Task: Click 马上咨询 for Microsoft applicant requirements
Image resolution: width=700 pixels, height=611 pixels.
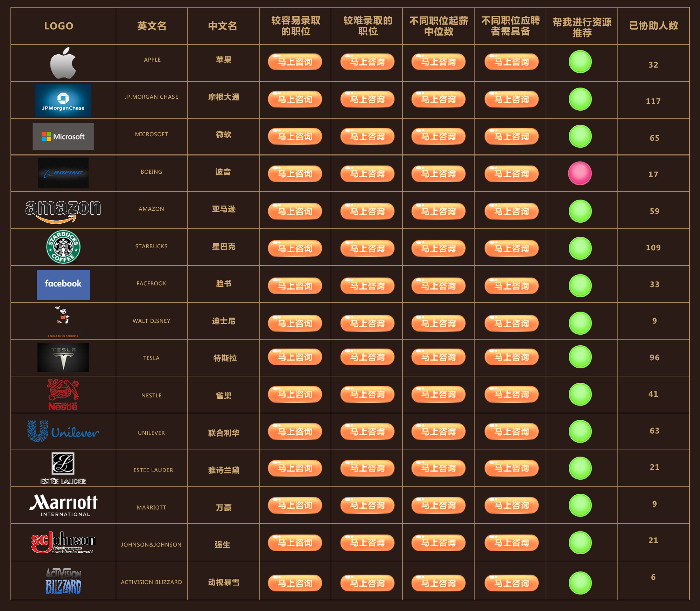Action: pyautogui.click(x=512, y=137)
